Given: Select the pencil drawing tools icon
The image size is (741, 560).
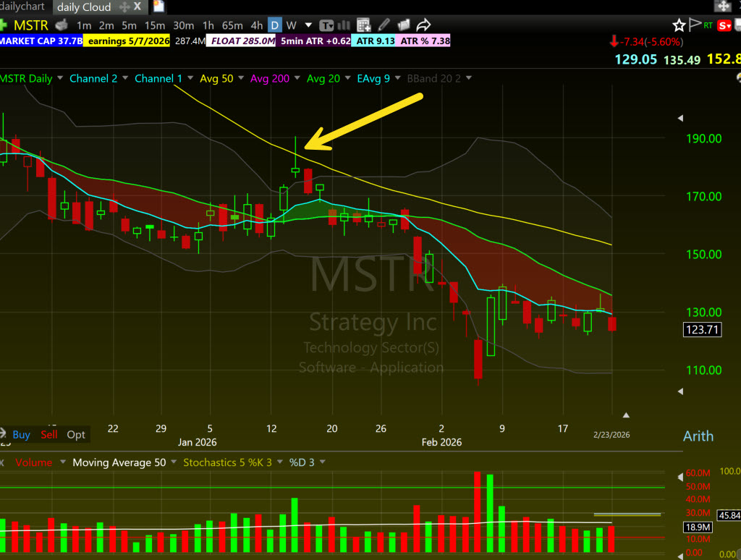Looking at the screenshot, I should [384, 25].
